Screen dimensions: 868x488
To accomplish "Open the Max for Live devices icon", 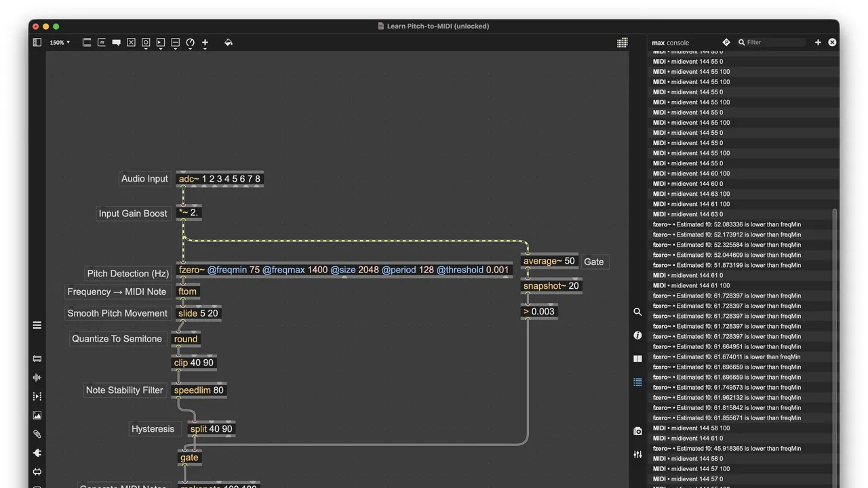I will (x=37, y=472).
